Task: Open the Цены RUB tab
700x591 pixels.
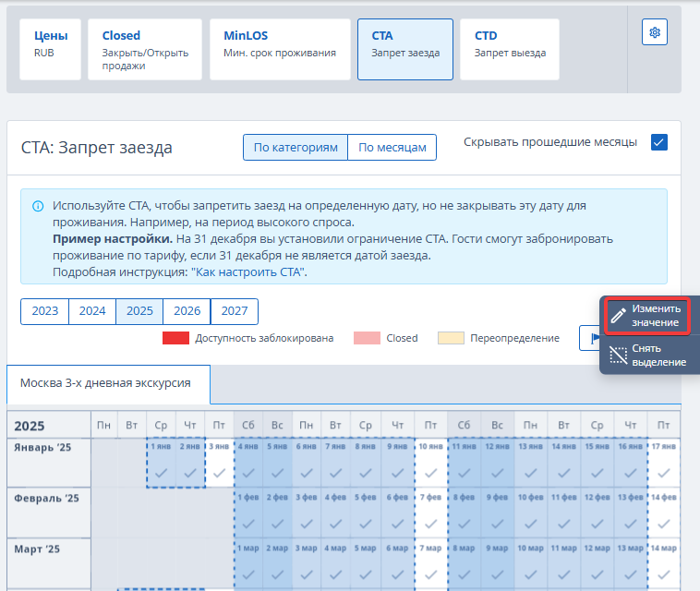Action: tap(51, 50)
